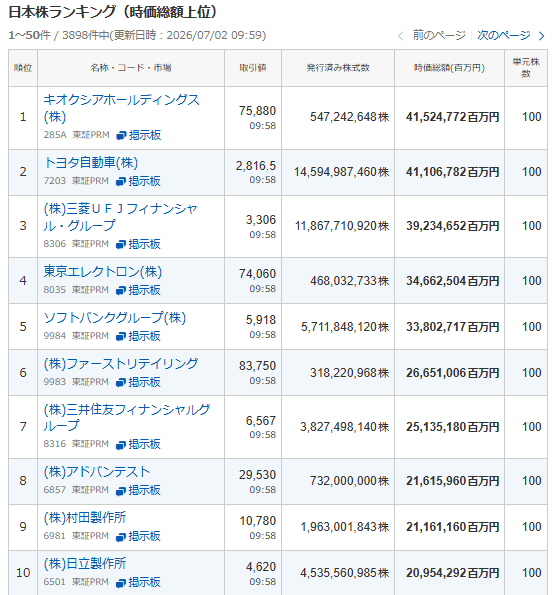Click the 前のページ text
Viewport: 555px width, 595px height.
(x=439, y=35)
